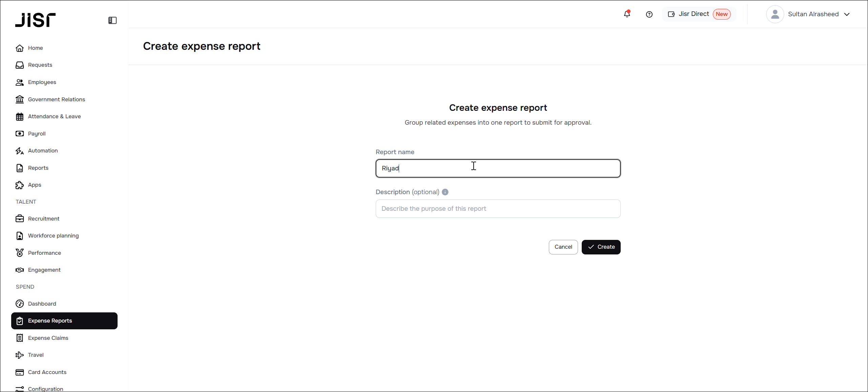Click the Travel airplane icon
This screenshot has width=868, height=392.
tap(20, 355)
